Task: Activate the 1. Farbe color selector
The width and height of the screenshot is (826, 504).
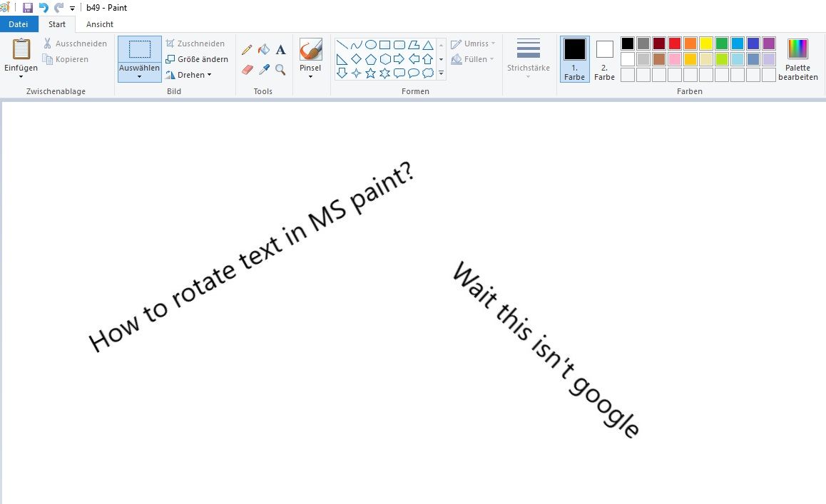Action: [x=574, y=59]
